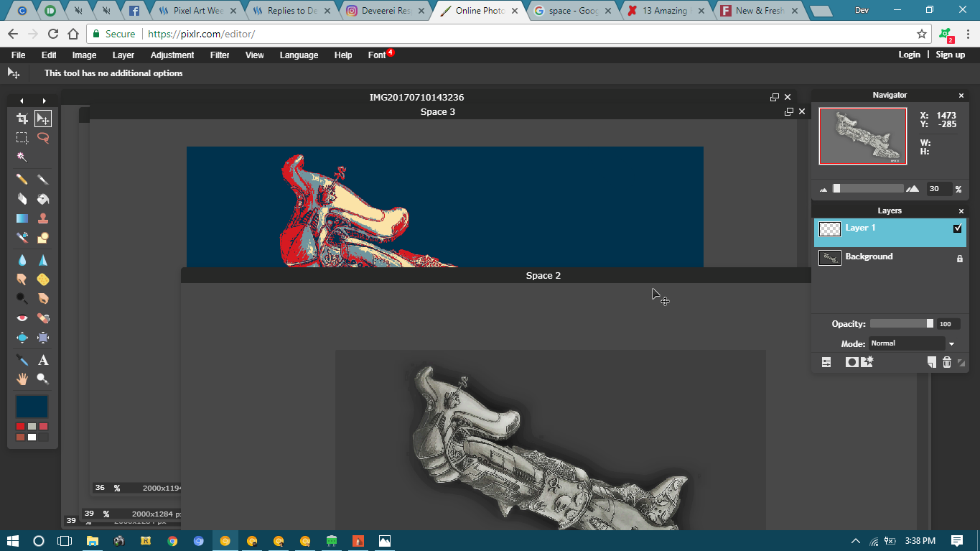
Task: Click the Sign up link
Action: click(951, 55)
